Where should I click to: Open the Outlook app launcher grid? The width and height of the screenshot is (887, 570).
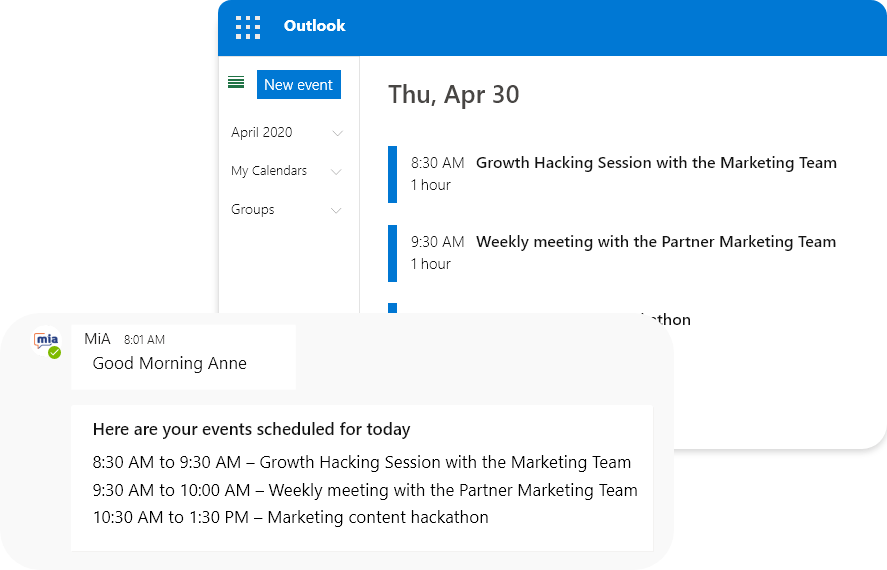click(x=248, y=27)
